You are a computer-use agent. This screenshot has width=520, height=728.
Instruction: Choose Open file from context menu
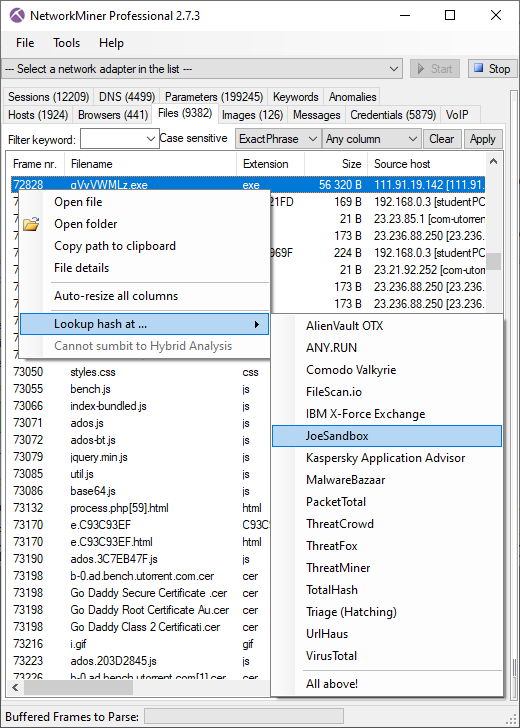point(144,202)
